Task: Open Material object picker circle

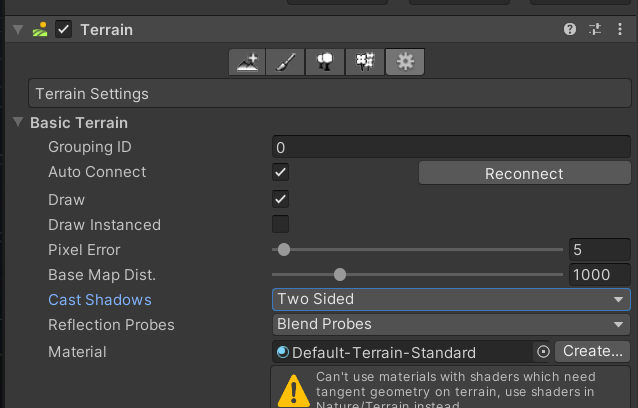Action: pos(543,351)
